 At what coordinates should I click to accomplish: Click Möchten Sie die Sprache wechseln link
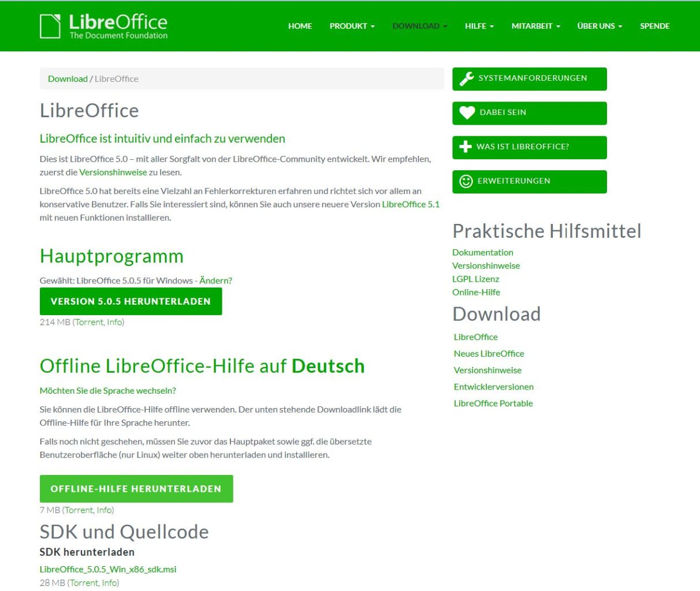point(108,391)
